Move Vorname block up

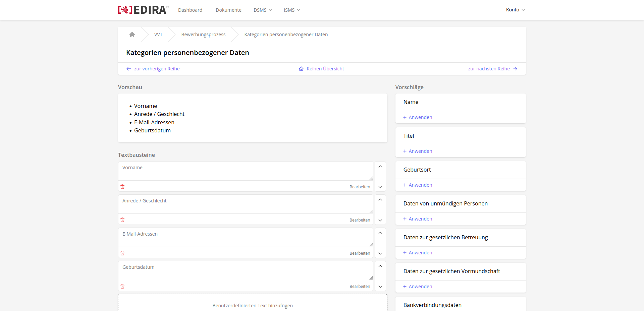click(x=380, y=167)
